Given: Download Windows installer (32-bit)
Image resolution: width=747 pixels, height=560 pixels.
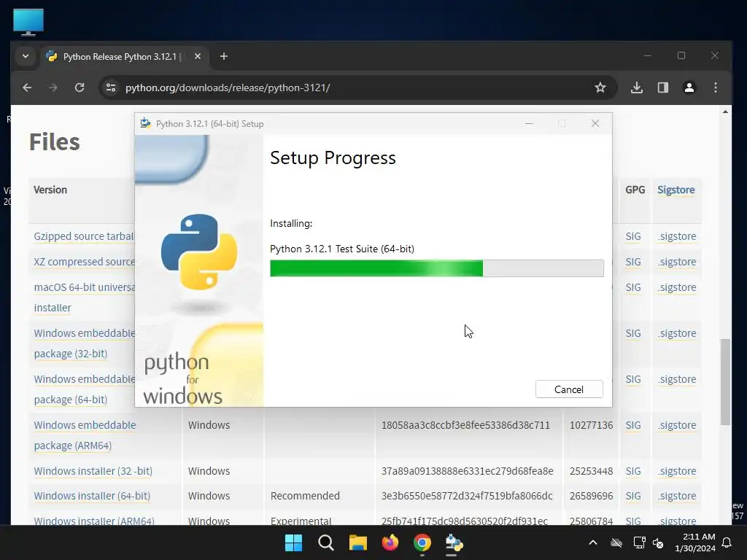Looking at the screenshot, I should tap(93, 471).
